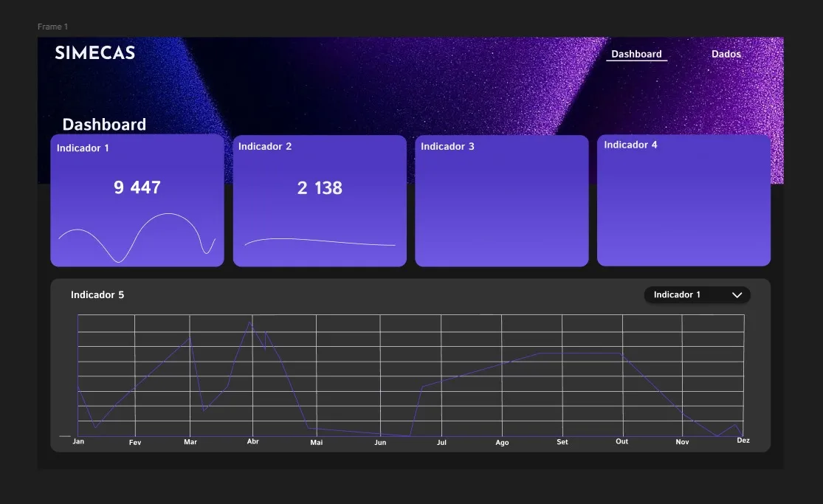Expand the Frame 1 label in the corner
This screenshot has height=504, width=823.
52,27
